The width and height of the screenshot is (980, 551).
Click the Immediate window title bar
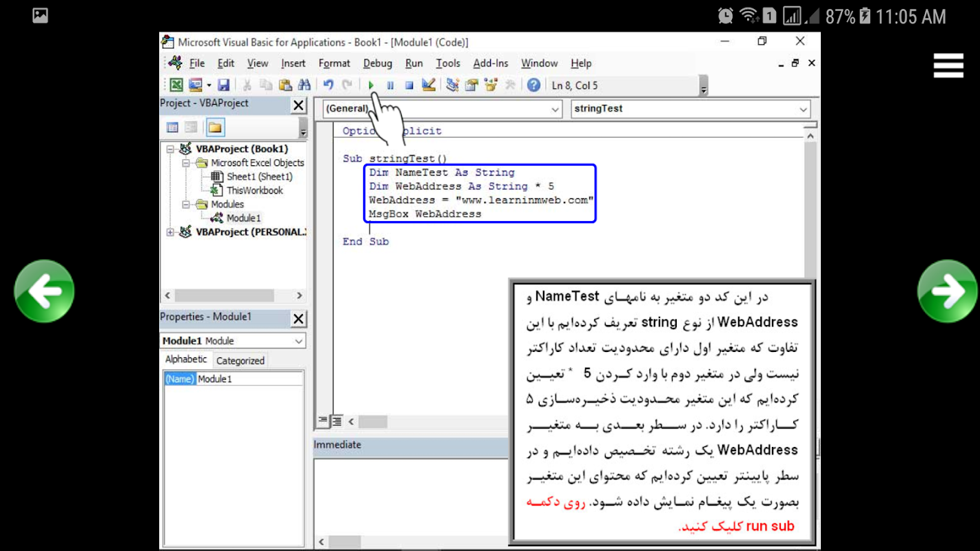[x=410, y=446]
